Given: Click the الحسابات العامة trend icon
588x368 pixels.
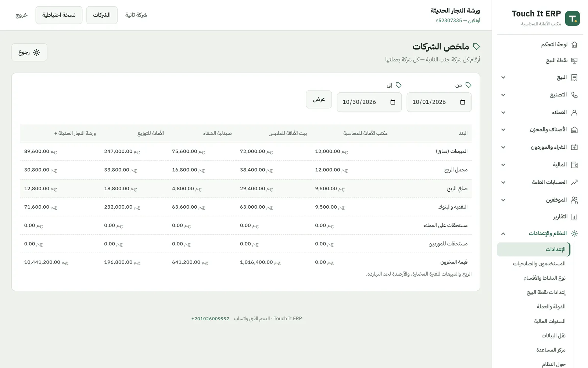Looking at the screenshot, I should pos(574,182).
